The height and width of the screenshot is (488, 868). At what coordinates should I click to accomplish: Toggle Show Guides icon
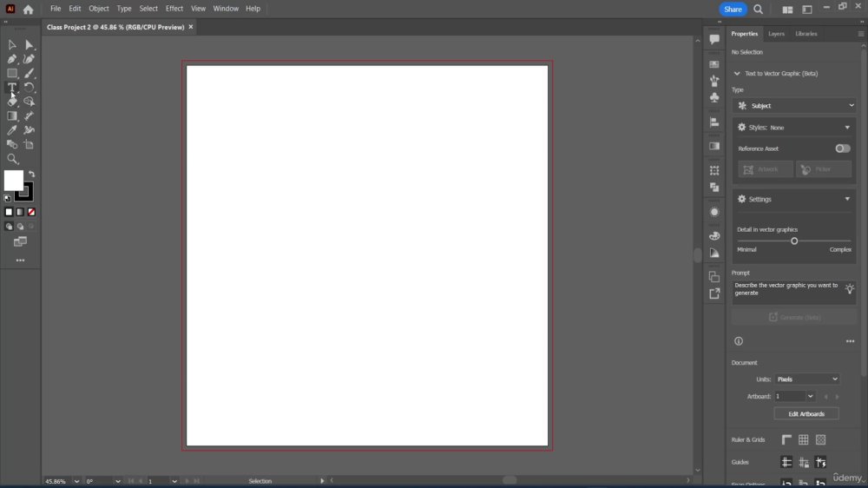click(786, 462)
